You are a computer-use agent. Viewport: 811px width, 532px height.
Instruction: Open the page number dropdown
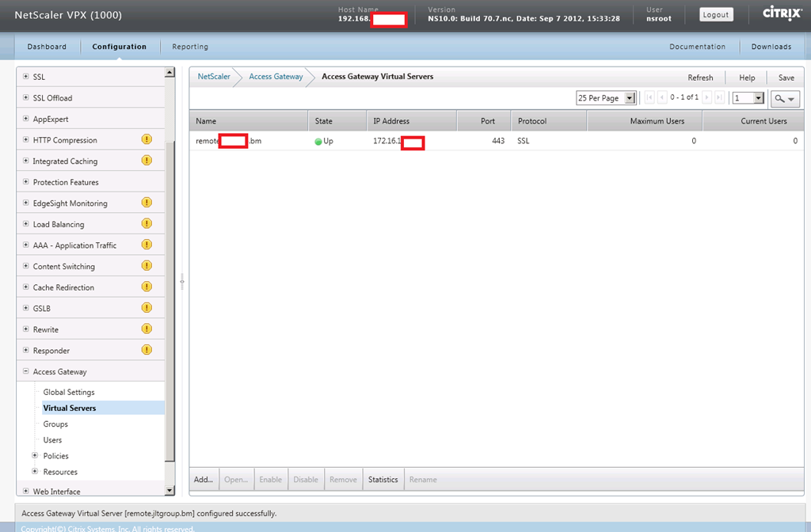pyautogui.click(x=748, y=97)
